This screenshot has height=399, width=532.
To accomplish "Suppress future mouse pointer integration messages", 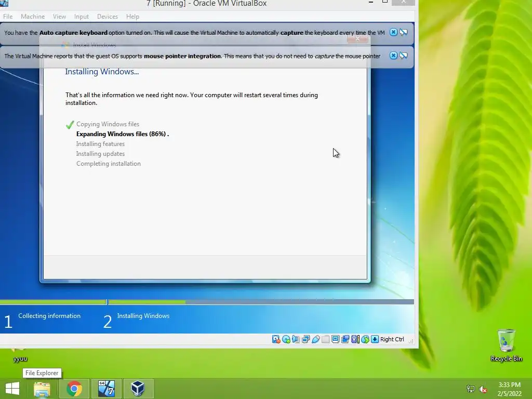I will pos(403,56).
